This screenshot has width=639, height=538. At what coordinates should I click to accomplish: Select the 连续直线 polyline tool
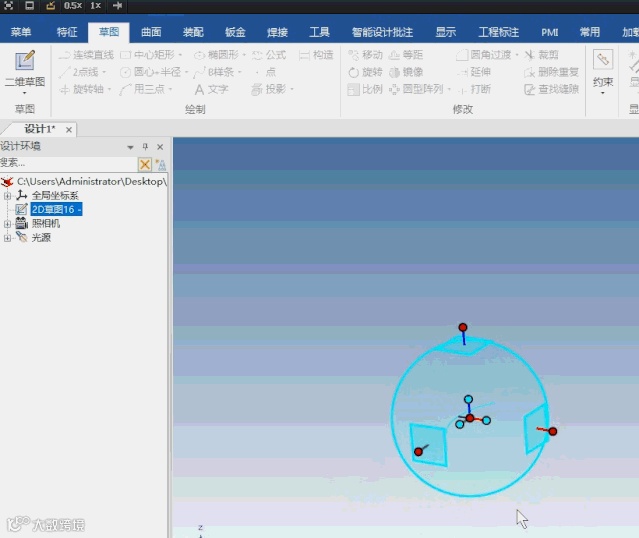pyautogui.click(x=86, y=55)
